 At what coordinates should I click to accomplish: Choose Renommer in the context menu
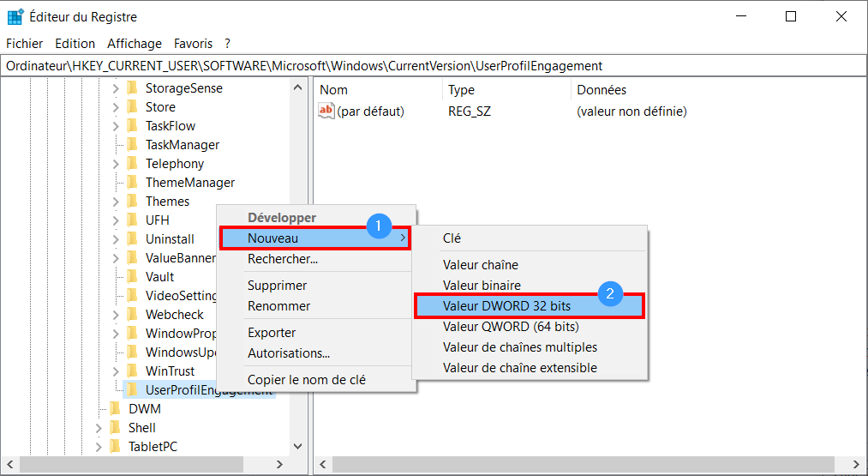[x=315, y=306]
